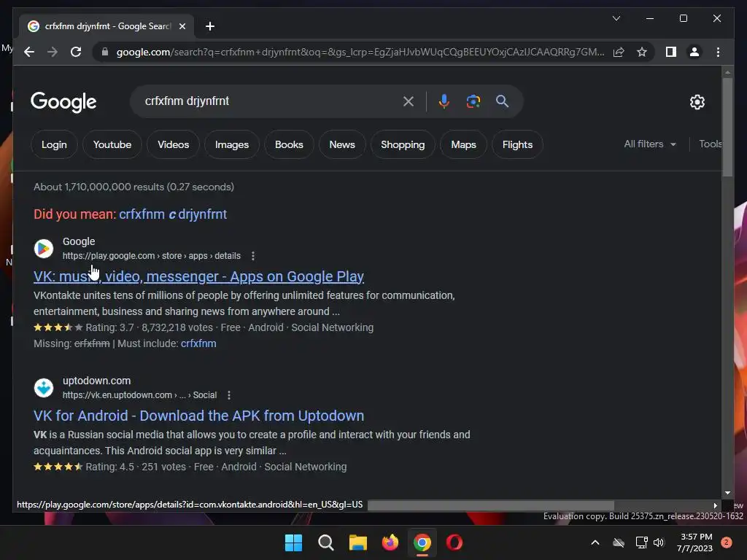The height and width of the screenshot is (560, 747).
Task: Search by image with Google Lens
Action: [x=473, y=101]
